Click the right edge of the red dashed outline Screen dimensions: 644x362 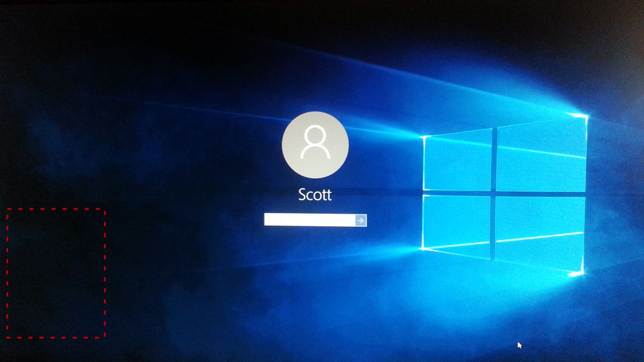[105, 273]
